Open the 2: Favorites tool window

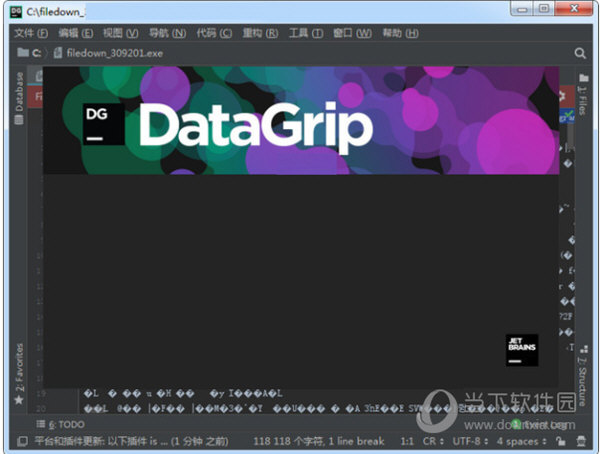pos(19,374)
